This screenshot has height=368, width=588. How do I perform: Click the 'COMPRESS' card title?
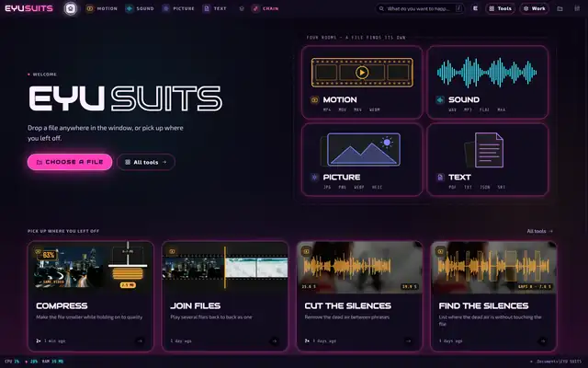62,305
